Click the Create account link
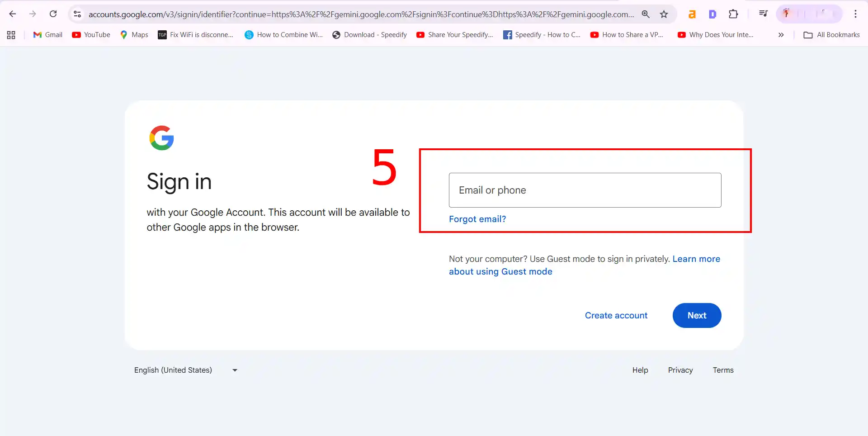 pos(616,315)
